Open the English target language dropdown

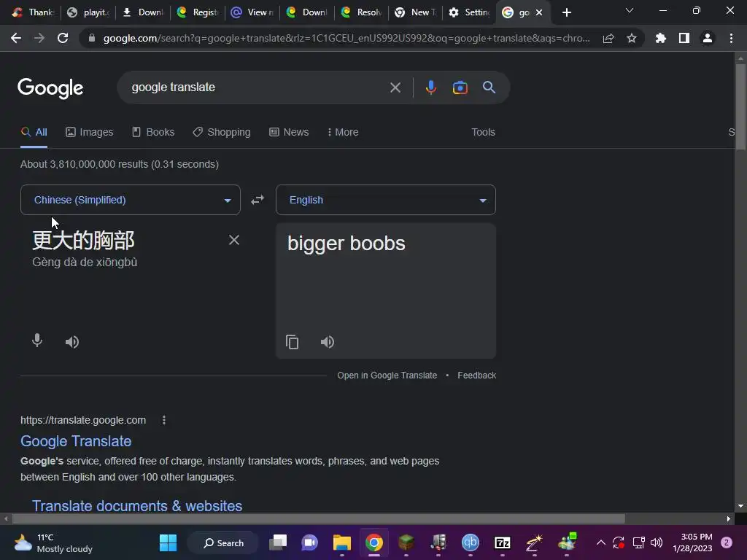pos(386,200)
